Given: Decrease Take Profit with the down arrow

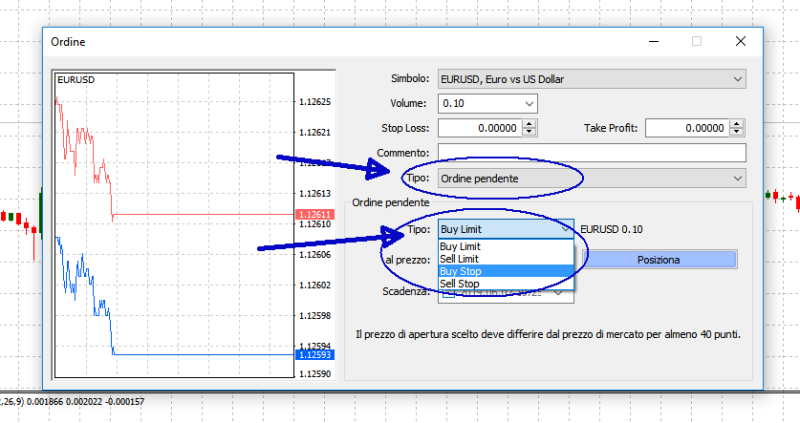Looking at the screenshot, I should [x=738, y=133].
